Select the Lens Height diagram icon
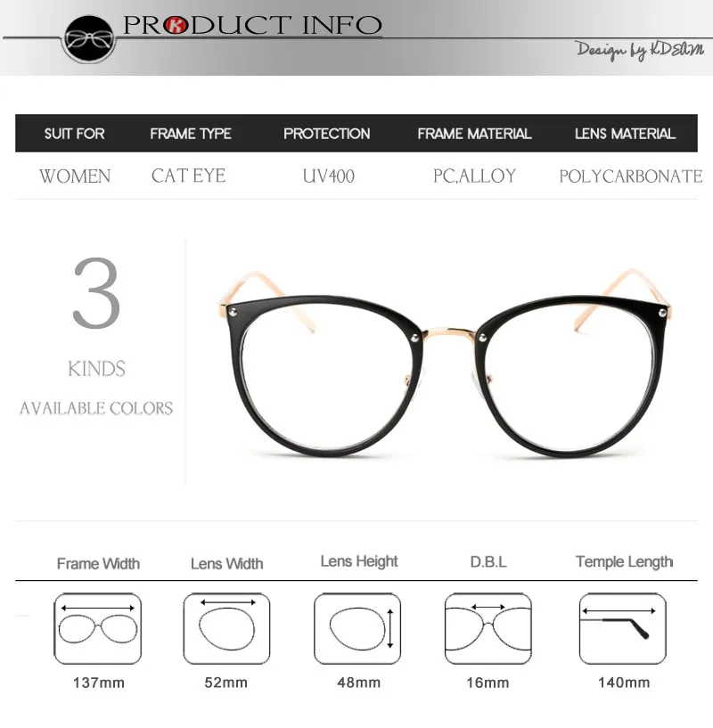Screen dimensions: 713x728 point(357,628)
